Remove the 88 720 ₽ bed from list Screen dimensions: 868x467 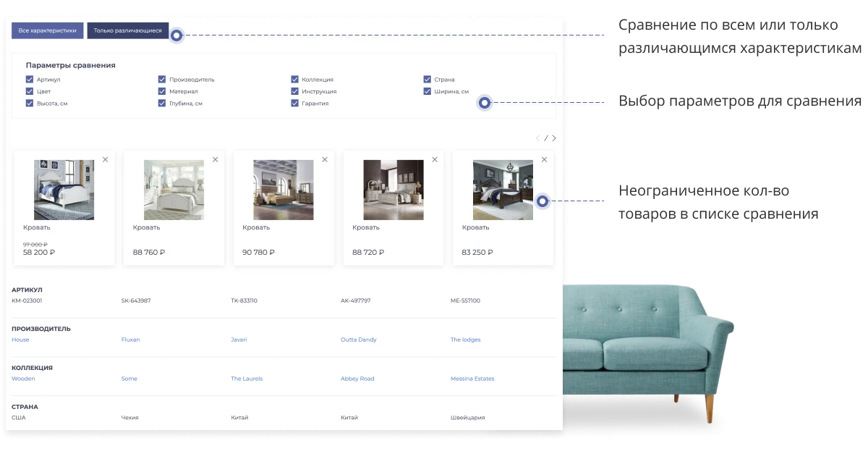(435, 159)
